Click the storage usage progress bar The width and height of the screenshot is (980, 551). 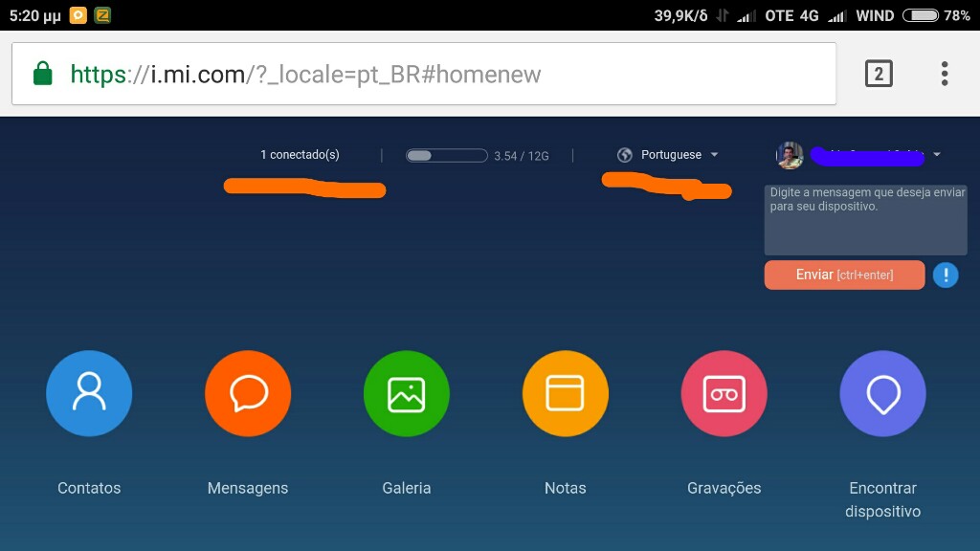446,156
